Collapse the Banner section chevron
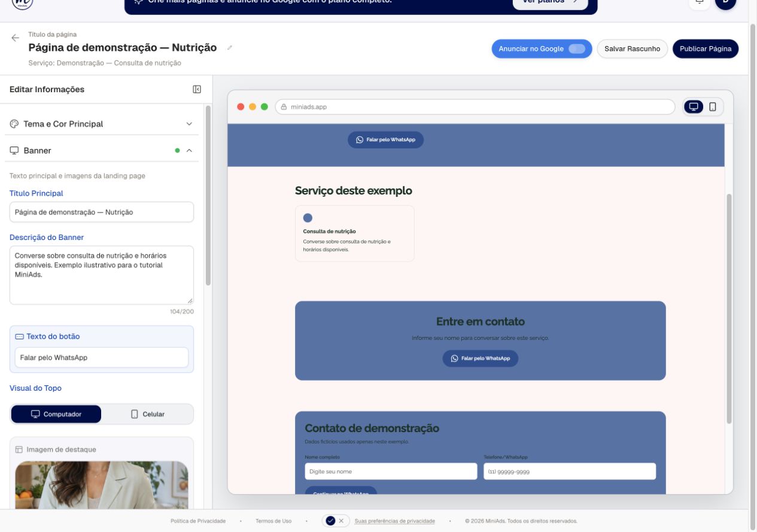 tap(189, 151)
